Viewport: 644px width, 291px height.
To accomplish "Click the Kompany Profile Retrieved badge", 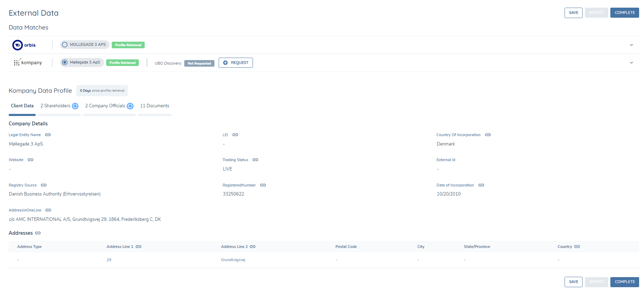I will (122, 63).
